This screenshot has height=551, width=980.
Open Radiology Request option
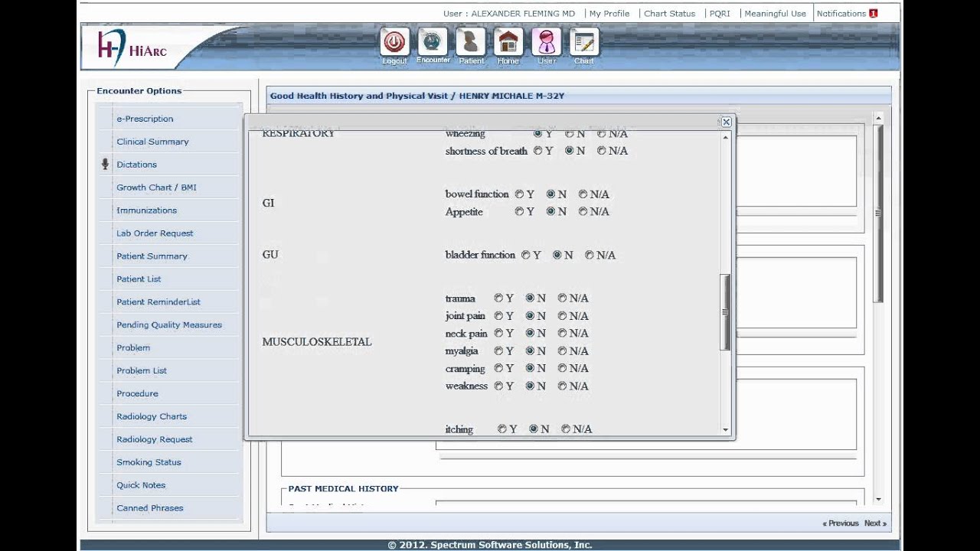[155, 440]
